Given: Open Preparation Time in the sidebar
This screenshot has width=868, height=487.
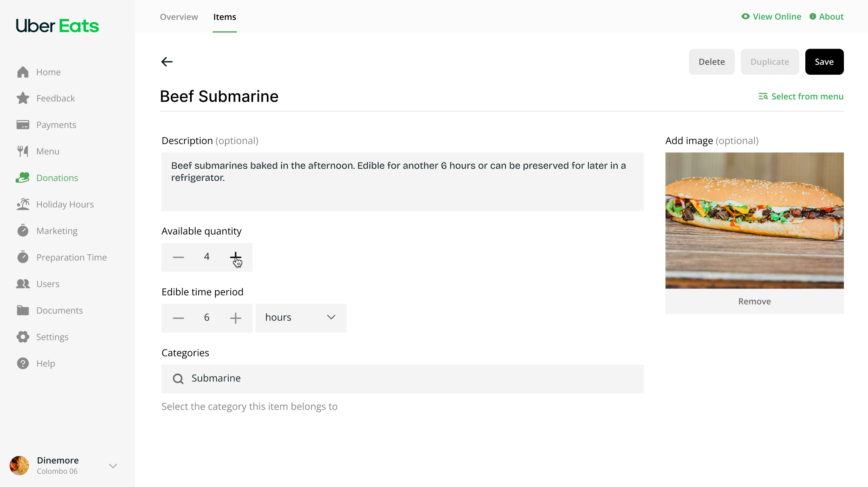Looking at the screenshot, I should (x=71, y=257).
